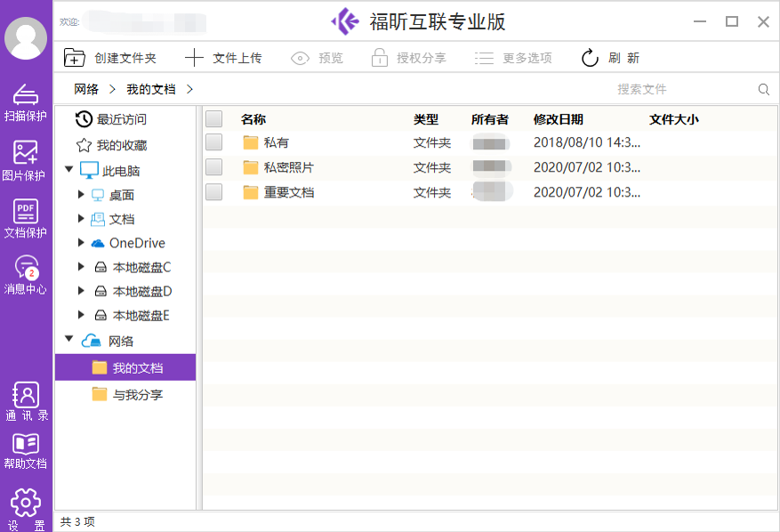Select 文档 label in the tree
This screenshot has width=780, height=532.
tap(122, 220)
